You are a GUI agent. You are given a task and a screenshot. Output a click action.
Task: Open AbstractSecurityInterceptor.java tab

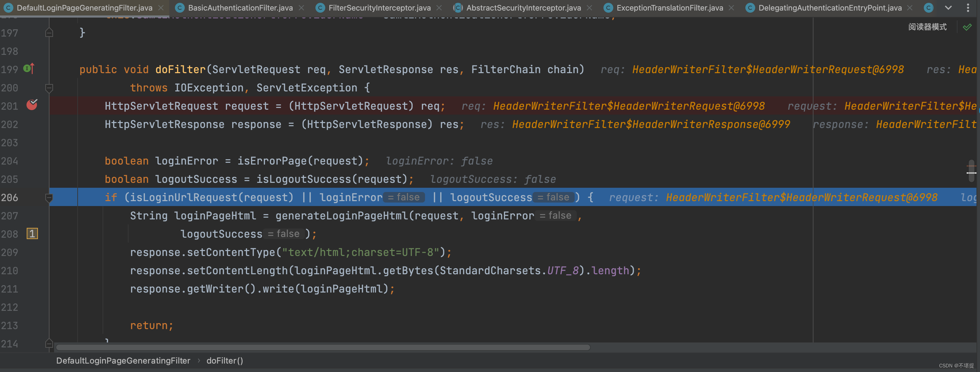pos(523,8)
